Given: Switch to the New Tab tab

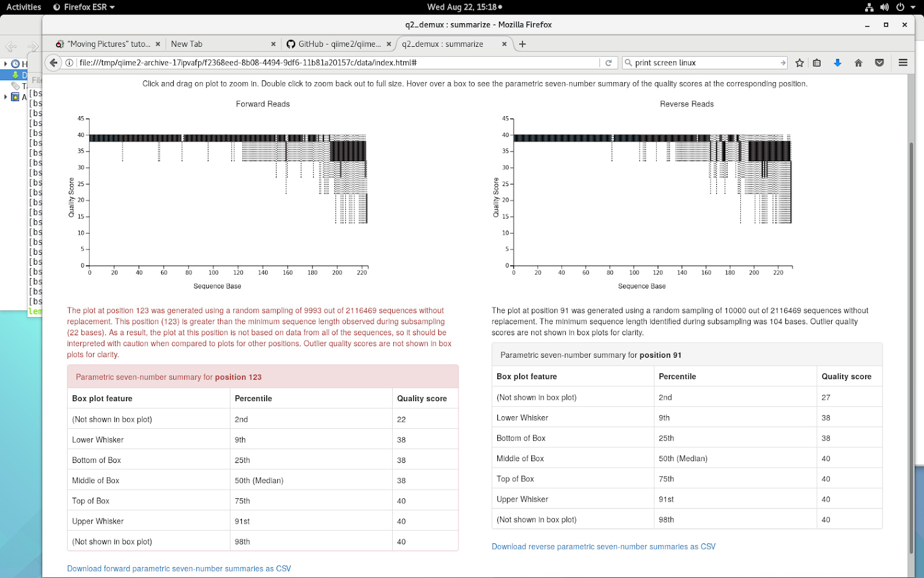Looking at the screenshot, I should (222, 44).
